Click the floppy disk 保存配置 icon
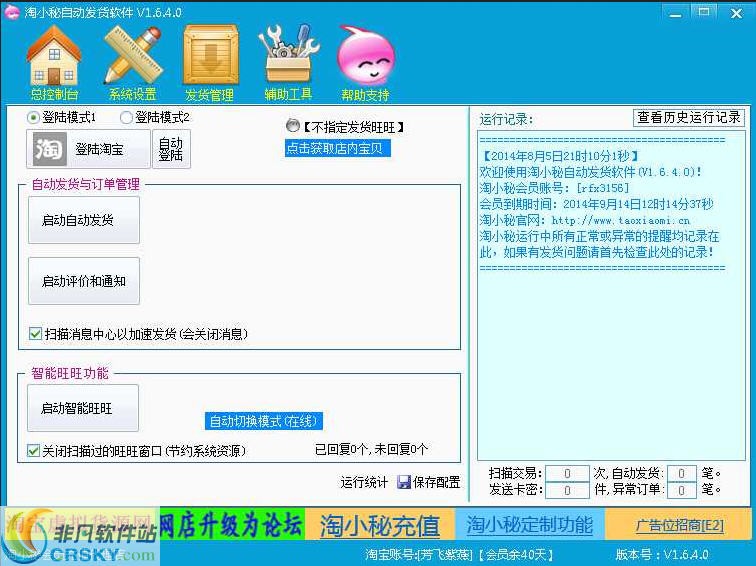Image resolution: width=756 pixels, height=566 pixels. pos(404,482)
